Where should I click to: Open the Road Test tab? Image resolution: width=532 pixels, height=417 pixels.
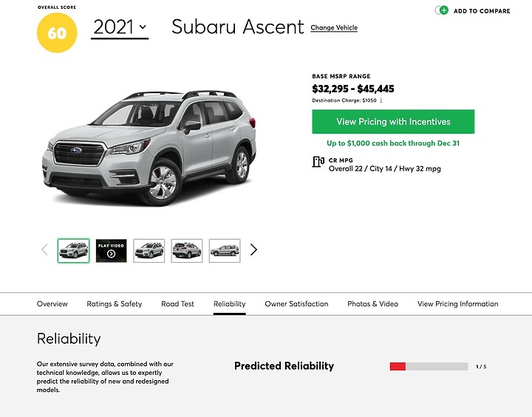(177, 304)
